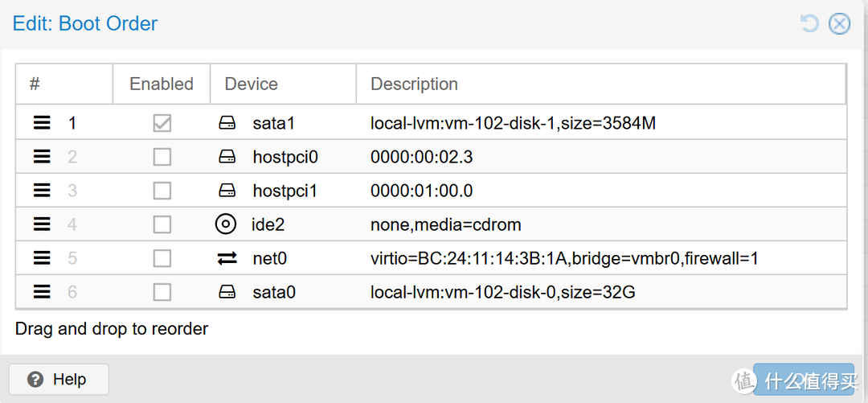Enable the sata0 boot checkbox
868x403 pixels.
pos(162,292)
